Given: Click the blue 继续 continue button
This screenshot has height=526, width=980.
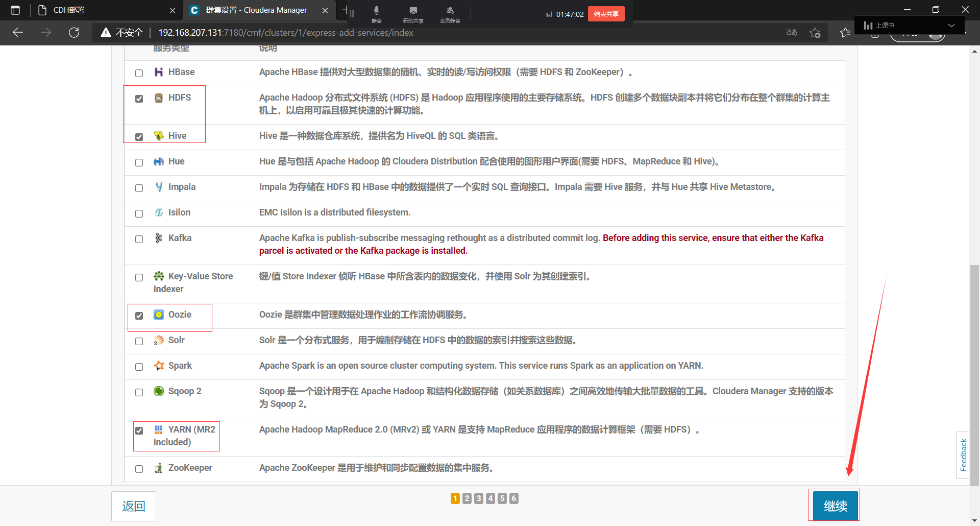Looking at the screenshot, I should [836, 506].
